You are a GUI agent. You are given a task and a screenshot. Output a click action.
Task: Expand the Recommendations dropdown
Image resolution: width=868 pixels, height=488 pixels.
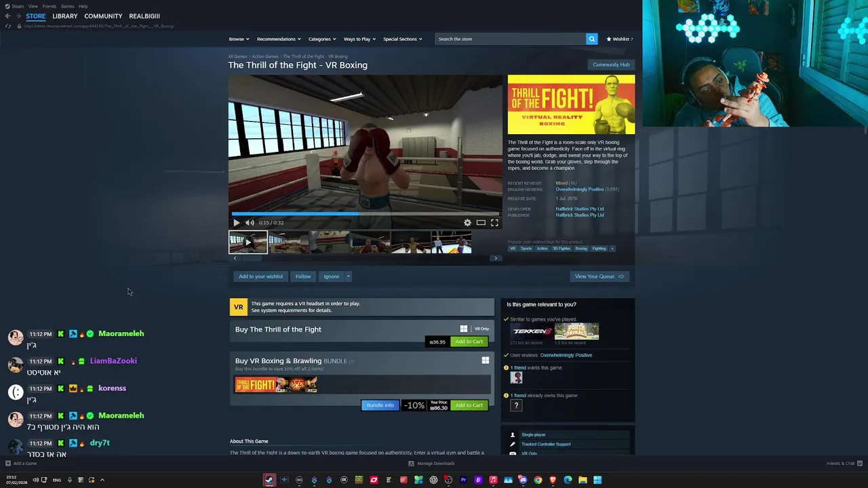(279, 39)
